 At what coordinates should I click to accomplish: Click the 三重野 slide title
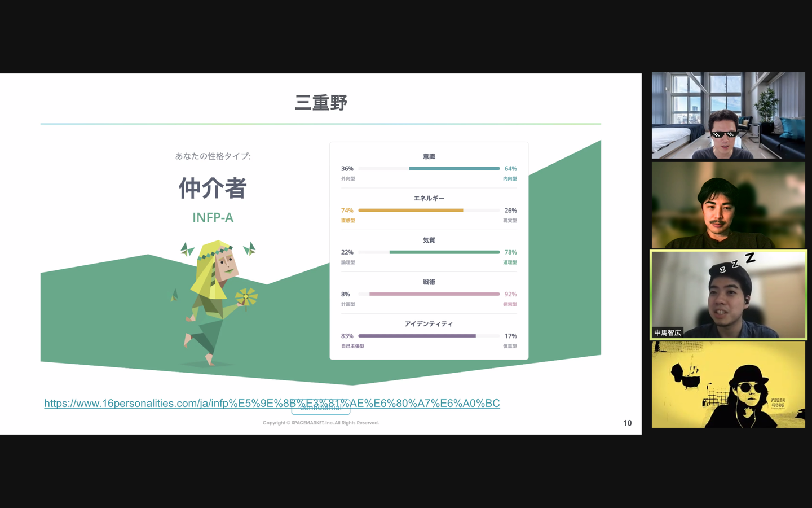(321, 103)
